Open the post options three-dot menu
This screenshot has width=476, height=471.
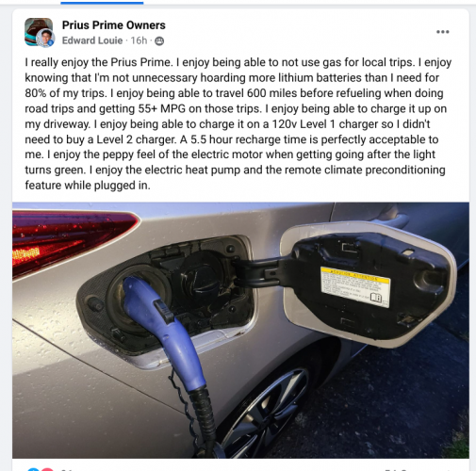click(442, 32)
